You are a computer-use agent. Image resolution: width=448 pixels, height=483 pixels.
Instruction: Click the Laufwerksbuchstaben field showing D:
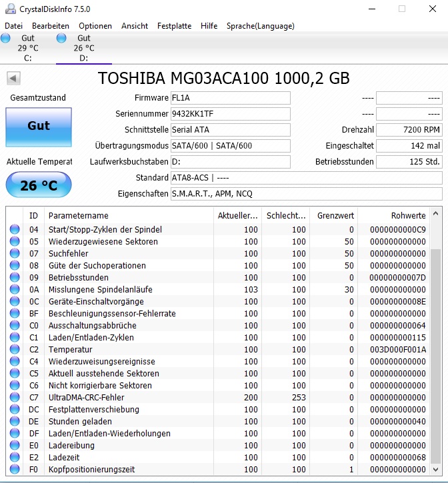coord(230,162)
